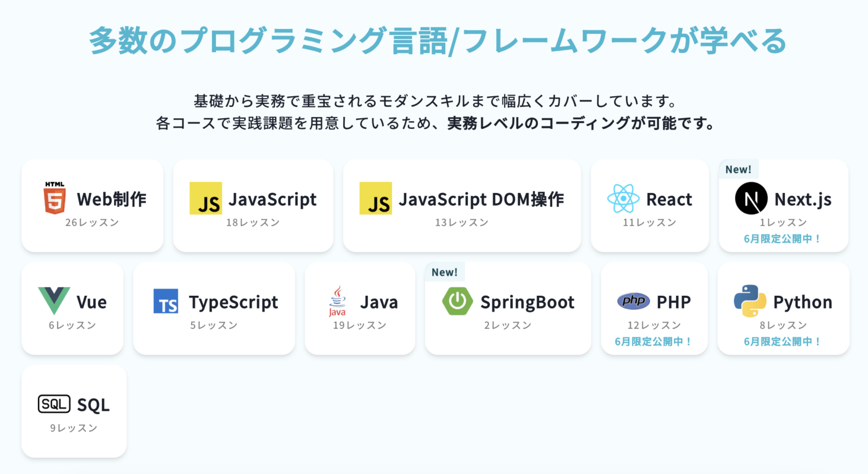Open the Web制作 course card
Image resolution: width=868 pixels, height=474 pixels.
click(x=92, y=205)
